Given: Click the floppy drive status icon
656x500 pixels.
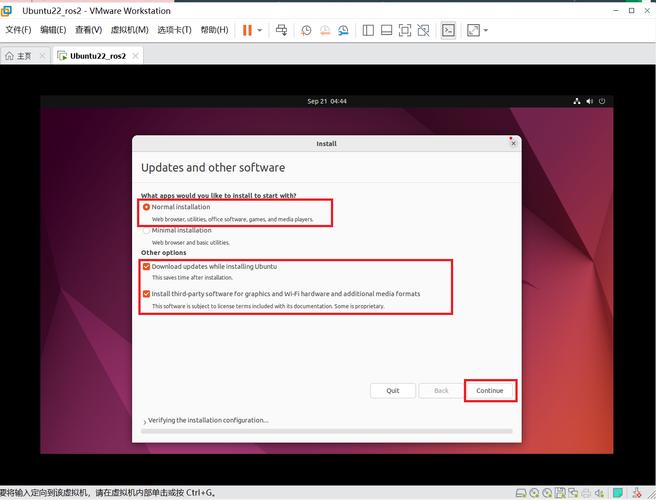Looking at the screenshot, I should (560, 493).
